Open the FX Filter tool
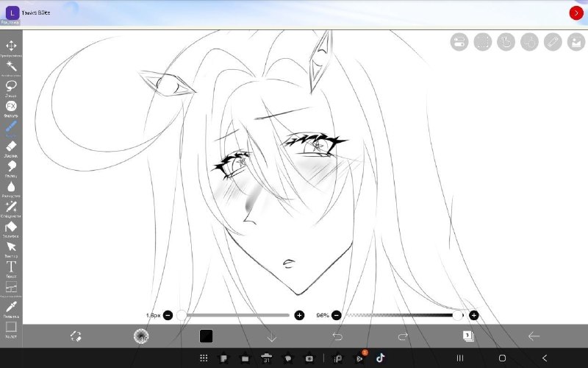 [11, 106]
